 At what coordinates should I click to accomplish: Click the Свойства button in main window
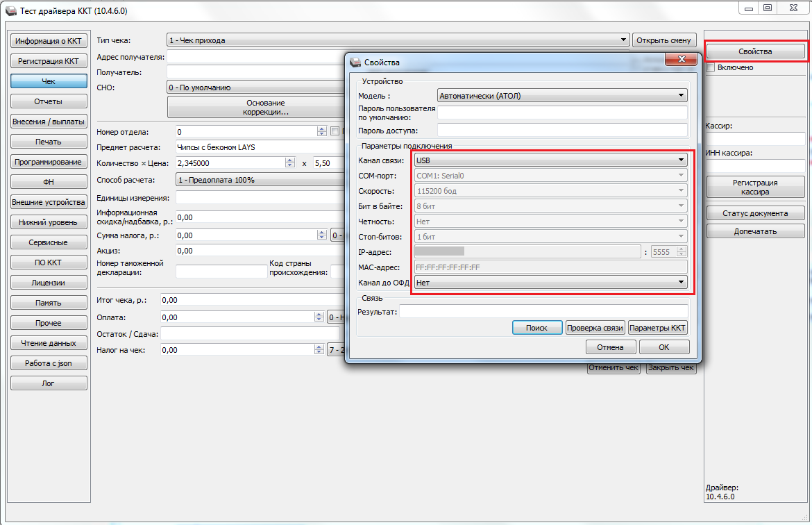755,51
